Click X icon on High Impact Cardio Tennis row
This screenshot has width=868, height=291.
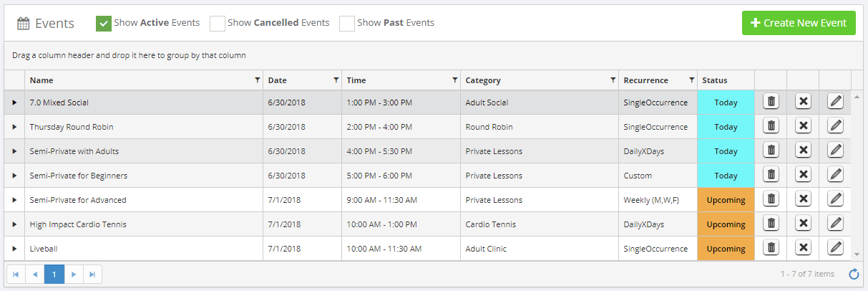pyautogui.click(x=803, y=224)
